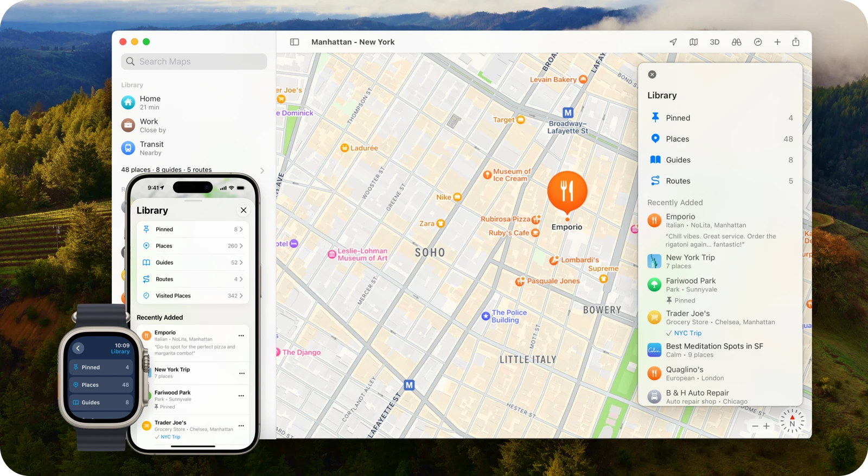This screenshot has width=868, height=476.
Task: Open Guides row on iPhone Library
Action: click(193, 263)
